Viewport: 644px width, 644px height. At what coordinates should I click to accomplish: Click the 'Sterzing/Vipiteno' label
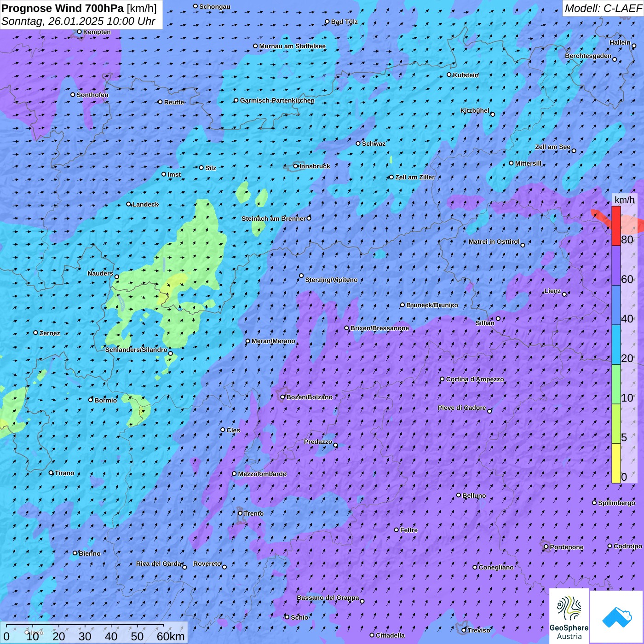(x=331, y=280)
